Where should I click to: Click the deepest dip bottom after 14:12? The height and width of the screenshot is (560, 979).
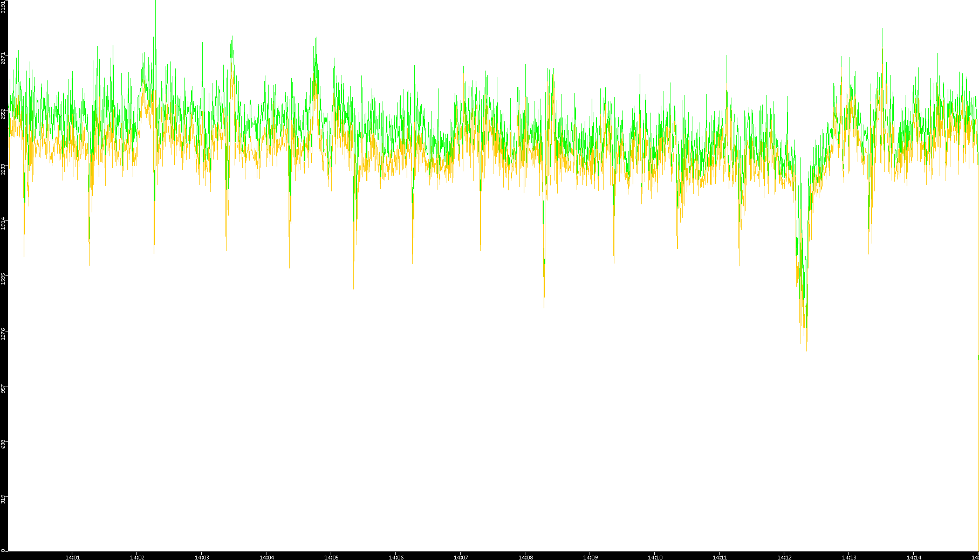click(806, 349)
